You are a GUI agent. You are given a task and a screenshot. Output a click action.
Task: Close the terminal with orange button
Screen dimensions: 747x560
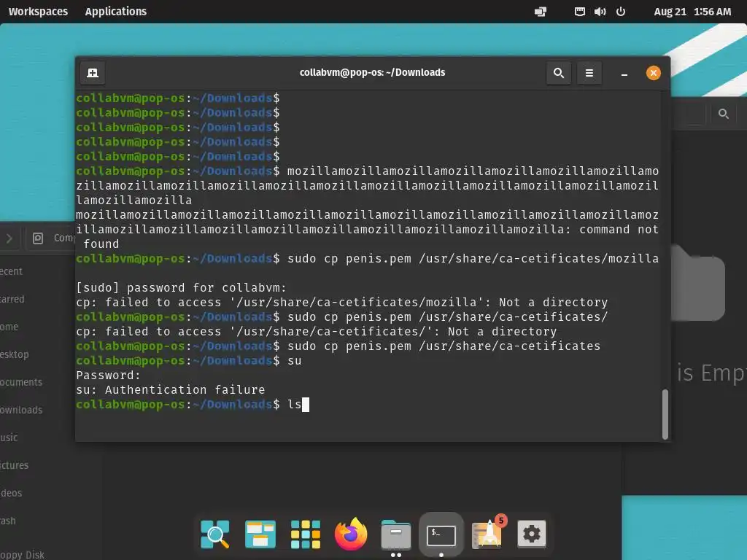653,73
